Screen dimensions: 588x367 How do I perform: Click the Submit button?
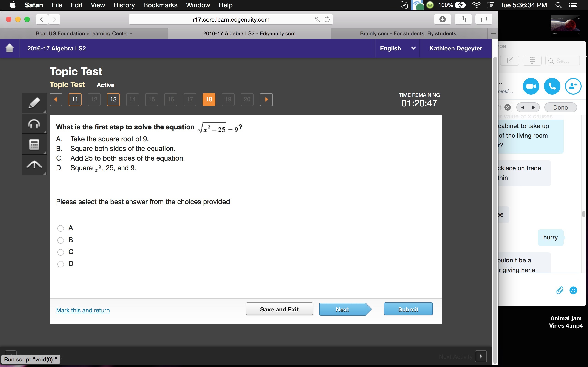408,309
